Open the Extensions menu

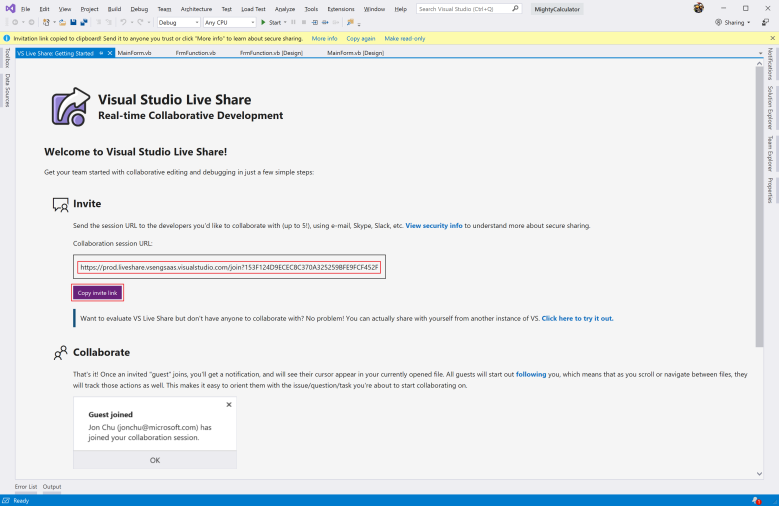tap(341, 9)
